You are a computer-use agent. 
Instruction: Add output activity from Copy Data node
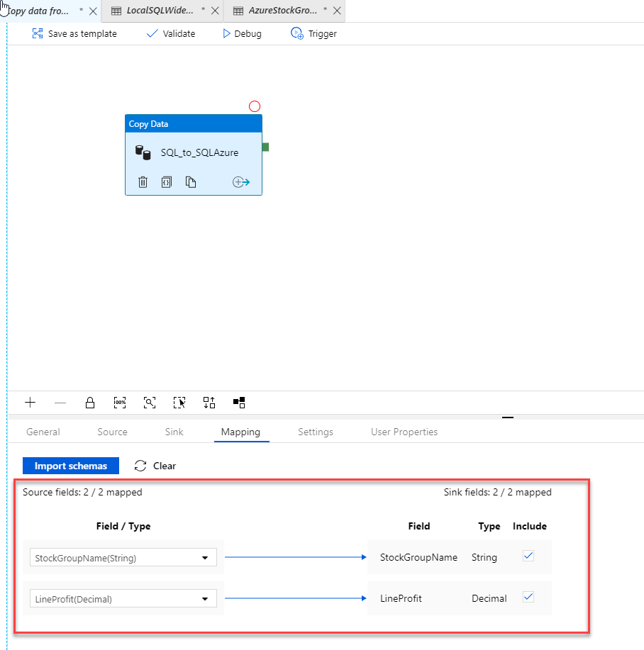[x=241, y=182]
